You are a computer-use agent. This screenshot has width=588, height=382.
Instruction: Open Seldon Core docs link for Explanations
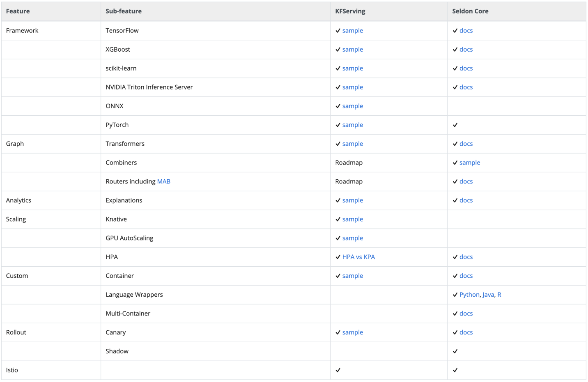[x=466, y=200]
